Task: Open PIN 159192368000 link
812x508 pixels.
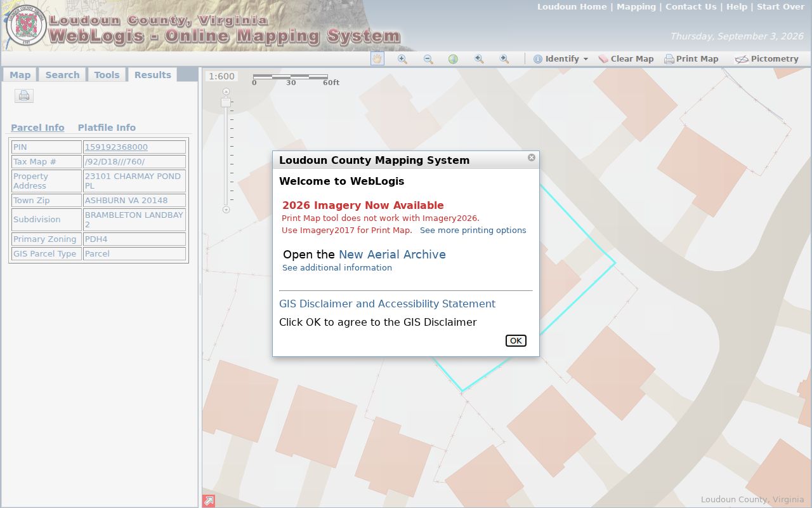Action: tap(116, 147)
